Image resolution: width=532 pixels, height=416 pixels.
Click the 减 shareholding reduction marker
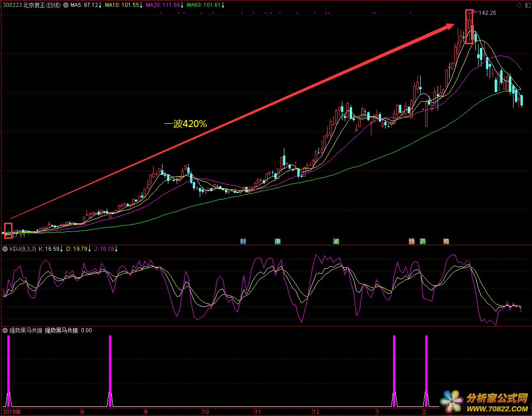point(336,241)
